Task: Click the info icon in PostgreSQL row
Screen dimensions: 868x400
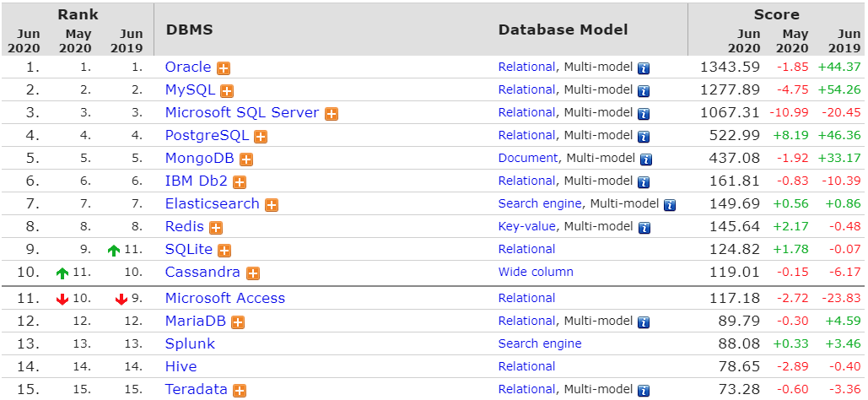Action: 644,137
